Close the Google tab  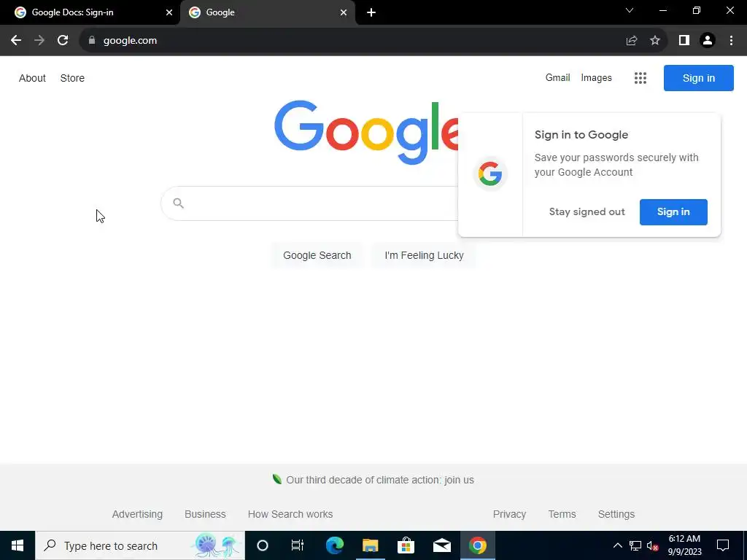(x=344, y=12)
